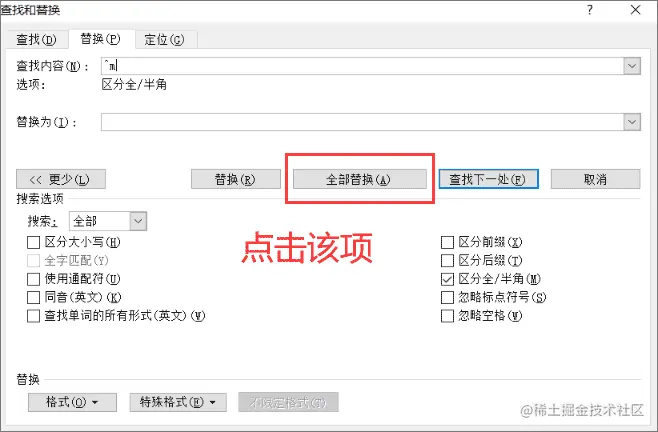Uncheck 区分全/半角(M) checkbox

[x=447, y=279]
